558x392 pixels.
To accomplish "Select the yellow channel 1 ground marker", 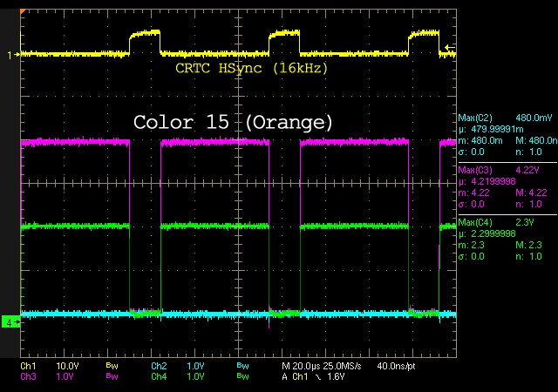I will click(x=10, y=55).
